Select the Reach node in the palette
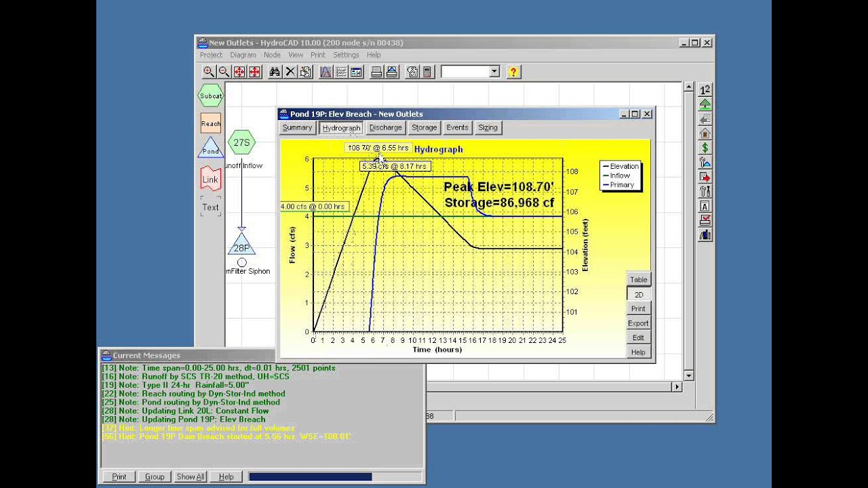Image resolution: width=868 pixels, height=488 pixels. [x=210, y=123]
